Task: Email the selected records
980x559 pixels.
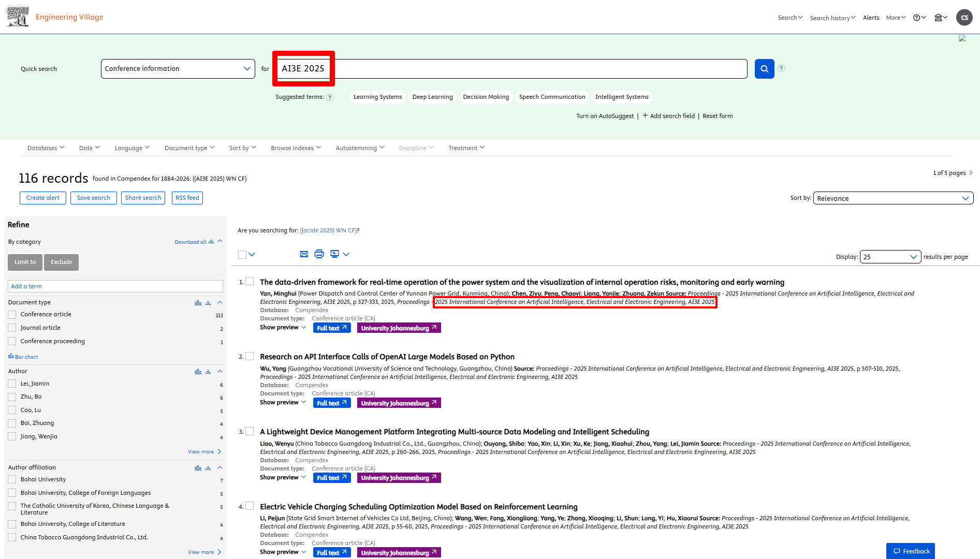Action: [304, 254]
